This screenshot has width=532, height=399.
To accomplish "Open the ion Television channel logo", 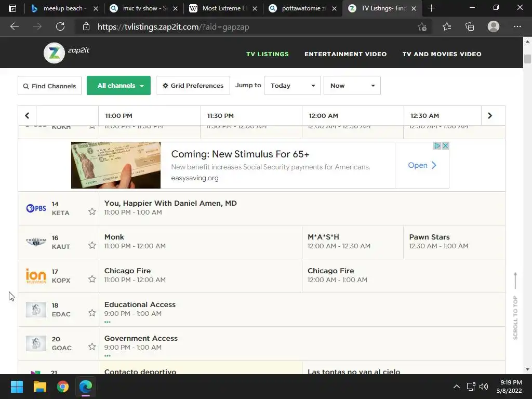I will [36, 276].
